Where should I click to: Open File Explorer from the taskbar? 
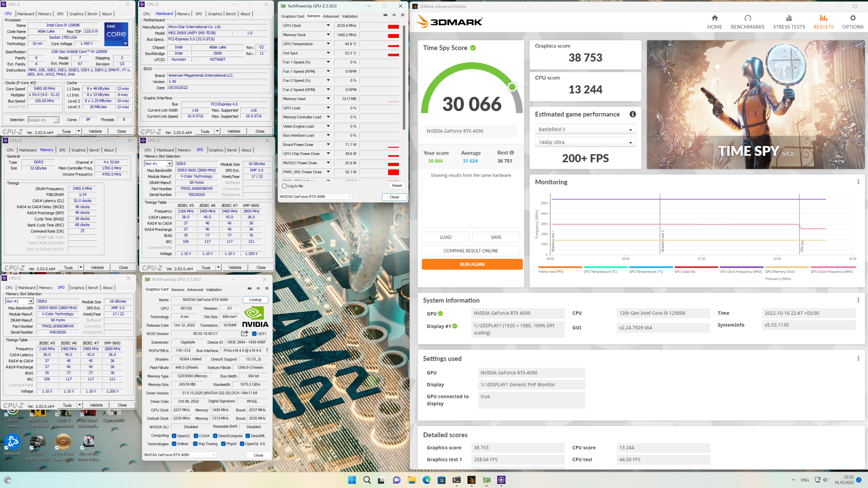click(411, 480)
